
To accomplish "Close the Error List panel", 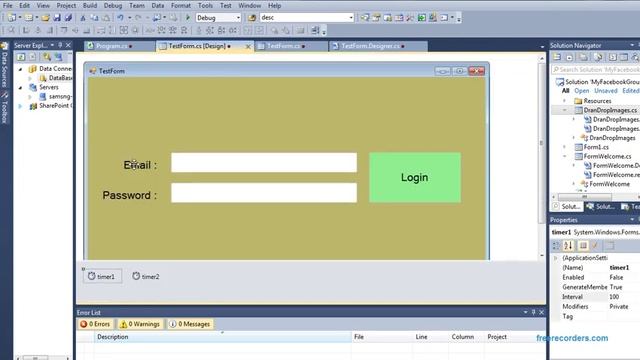I will (542, 312).
